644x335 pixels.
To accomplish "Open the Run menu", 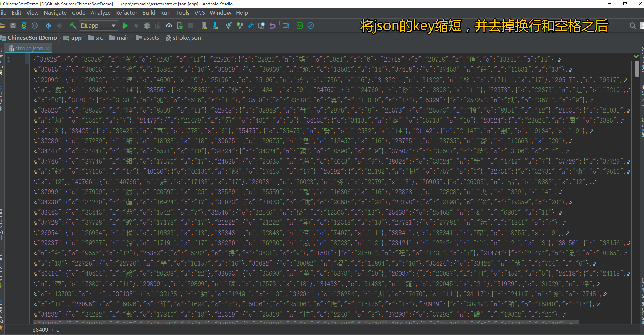I will pyautogui.click(x=166, y=13).
